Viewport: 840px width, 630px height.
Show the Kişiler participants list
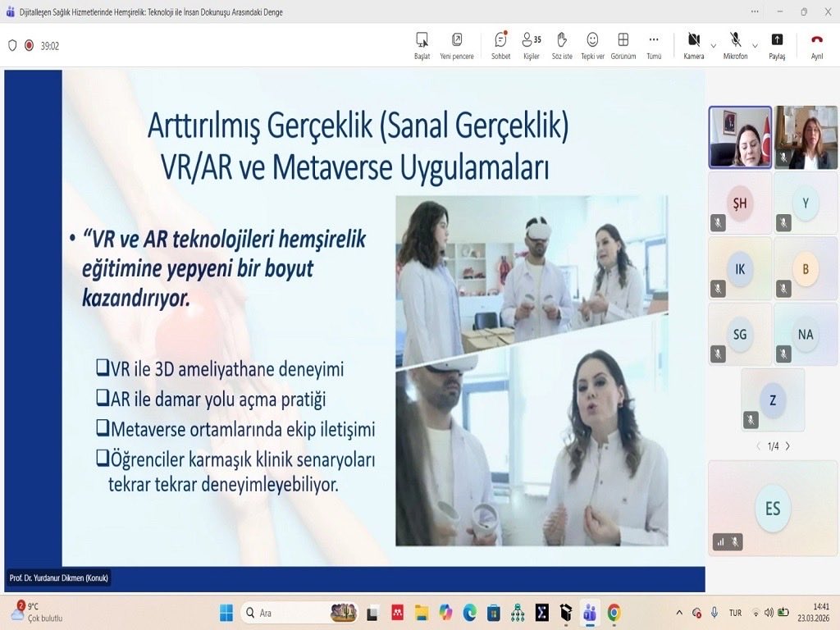(530, 45)
